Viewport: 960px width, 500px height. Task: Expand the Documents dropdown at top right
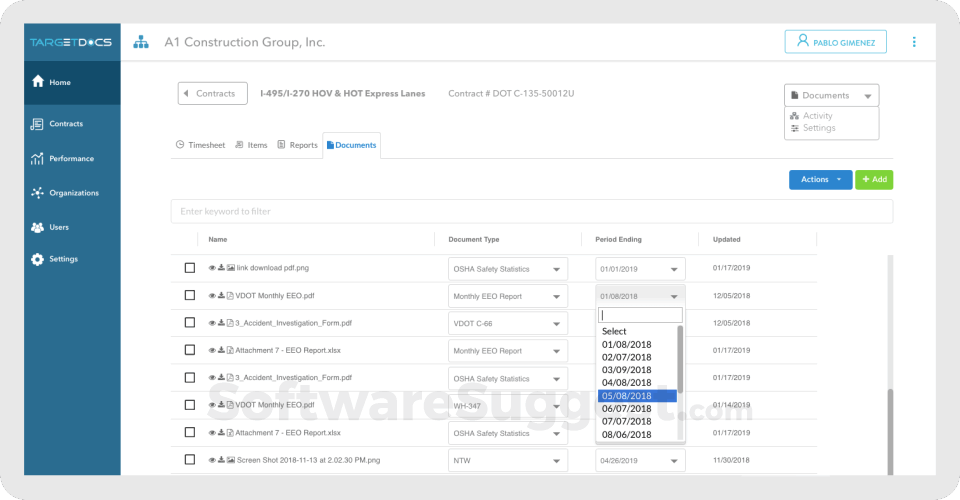[832, 95]
